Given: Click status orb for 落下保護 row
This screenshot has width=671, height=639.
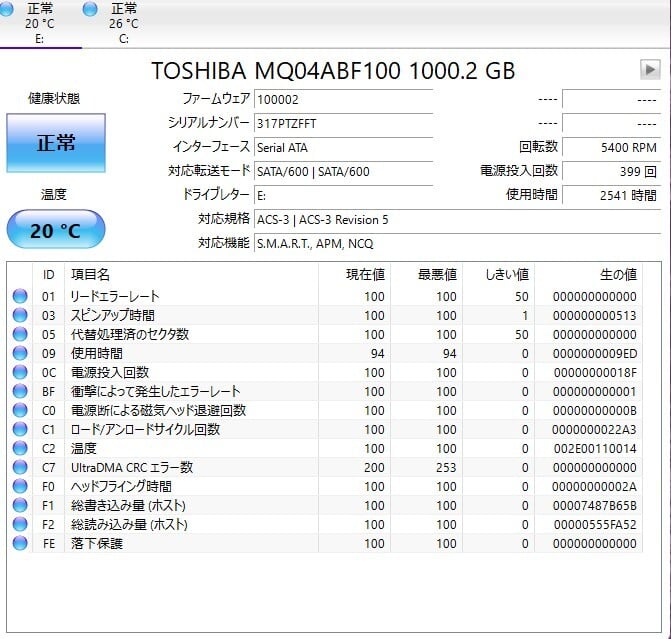Looking at the screenshot, I should [20, 544].
